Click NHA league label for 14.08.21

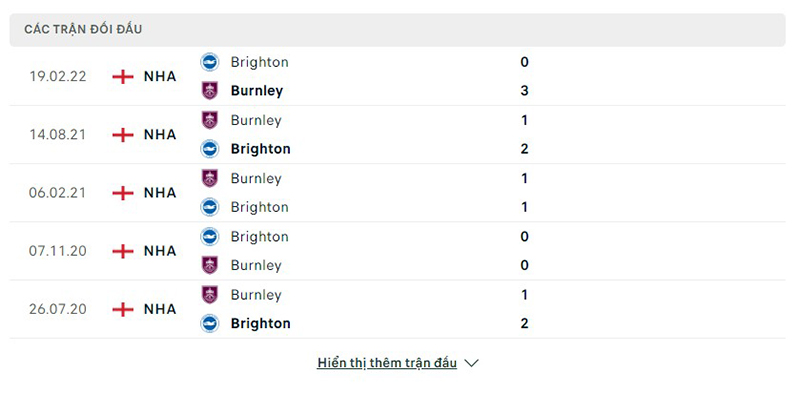[160, 135]
